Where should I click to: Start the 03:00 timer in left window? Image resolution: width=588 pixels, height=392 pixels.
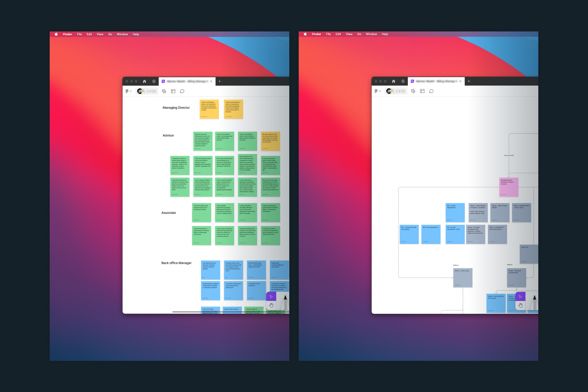click(151, 91)
